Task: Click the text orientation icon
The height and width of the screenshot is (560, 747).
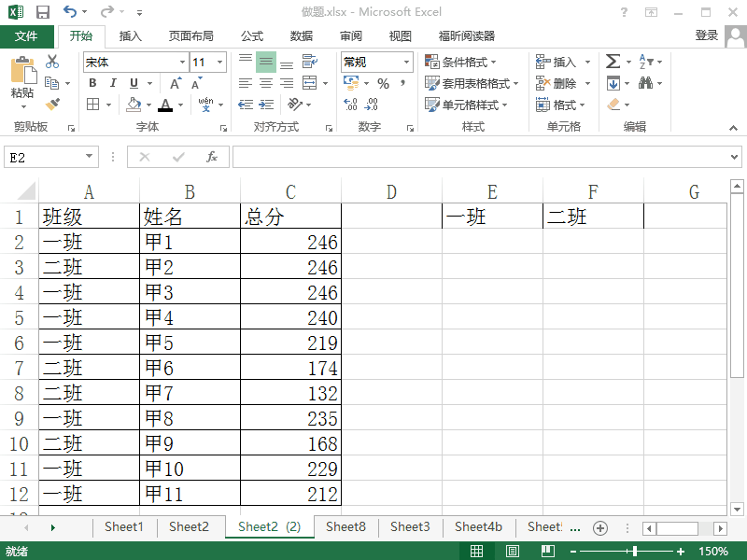Action: (295, 104)
